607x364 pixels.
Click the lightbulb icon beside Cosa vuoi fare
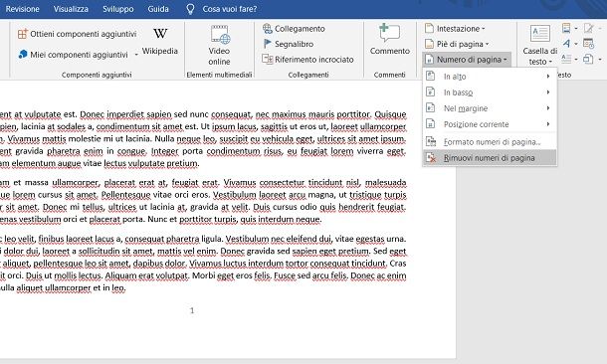point(190,9)
